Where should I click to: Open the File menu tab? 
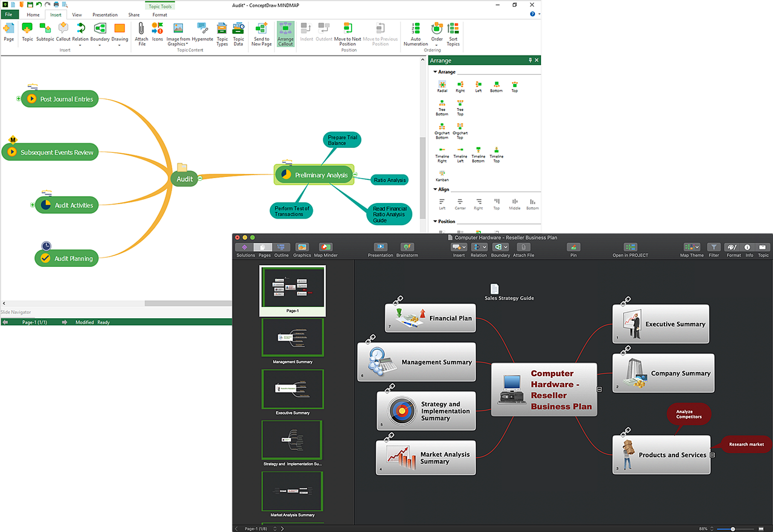pyautogui.click(x=8, y=14)
